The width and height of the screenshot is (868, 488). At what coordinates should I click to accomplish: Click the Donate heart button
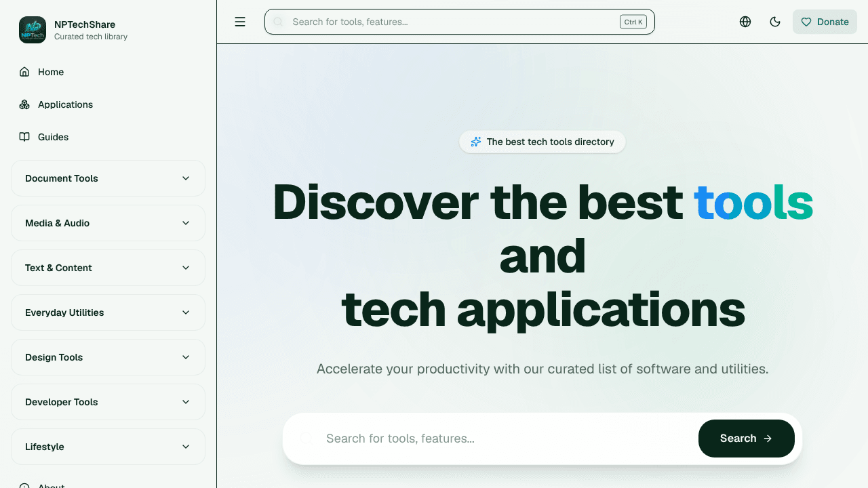(825, 22)
